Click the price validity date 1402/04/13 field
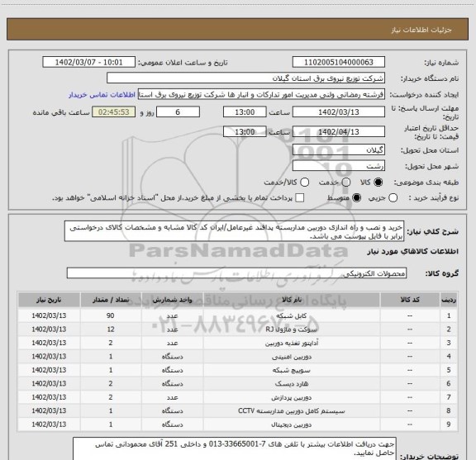The height and width of the screenshot is (460, 476). pos(339,131)
